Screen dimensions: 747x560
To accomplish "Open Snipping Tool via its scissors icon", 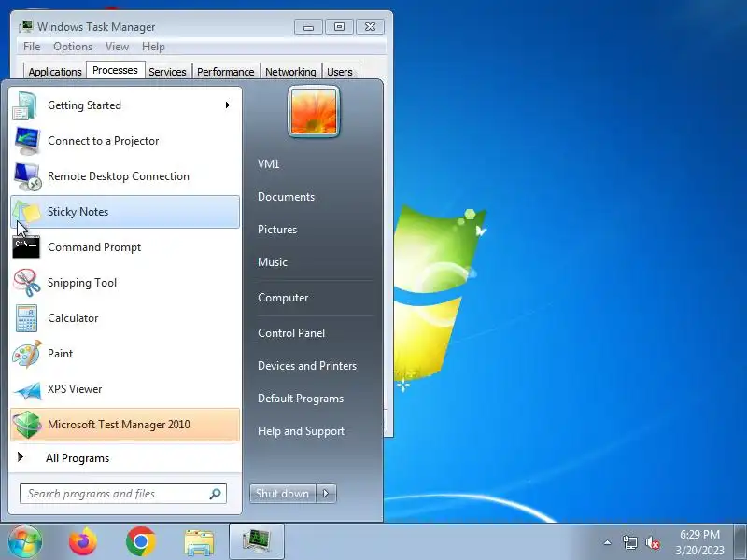I will [26, 283].
